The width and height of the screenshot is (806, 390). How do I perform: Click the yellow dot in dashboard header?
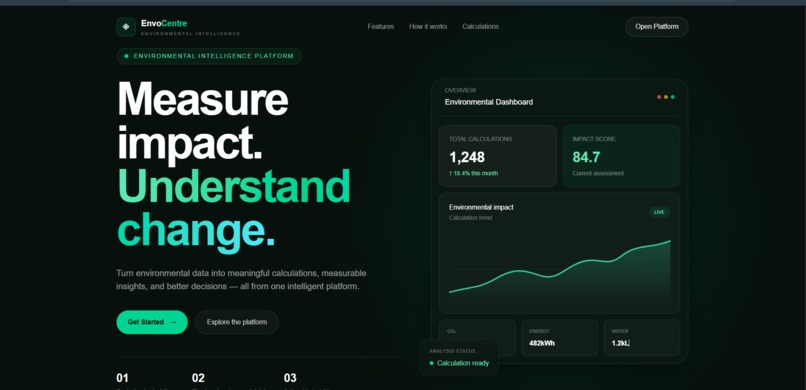click(666, 97)
